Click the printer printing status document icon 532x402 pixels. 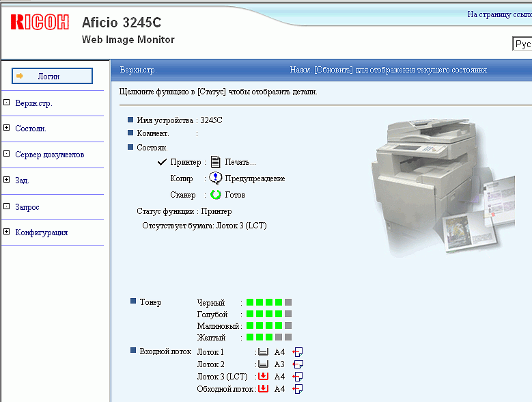[x=216, y=162]
